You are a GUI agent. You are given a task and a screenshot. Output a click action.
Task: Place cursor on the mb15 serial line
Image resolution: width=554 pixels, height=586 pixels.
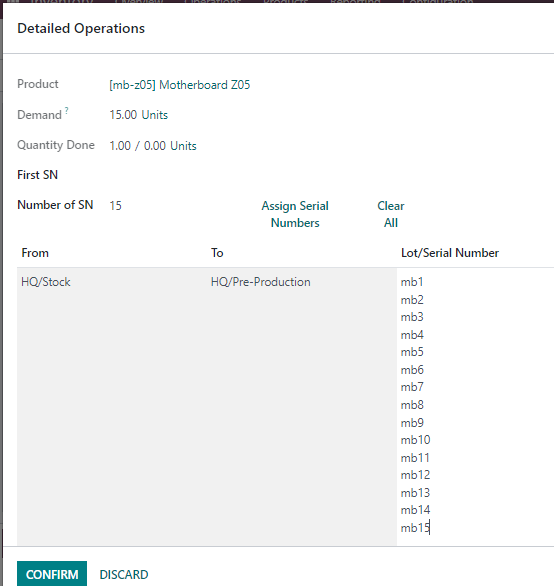(415, 528)
